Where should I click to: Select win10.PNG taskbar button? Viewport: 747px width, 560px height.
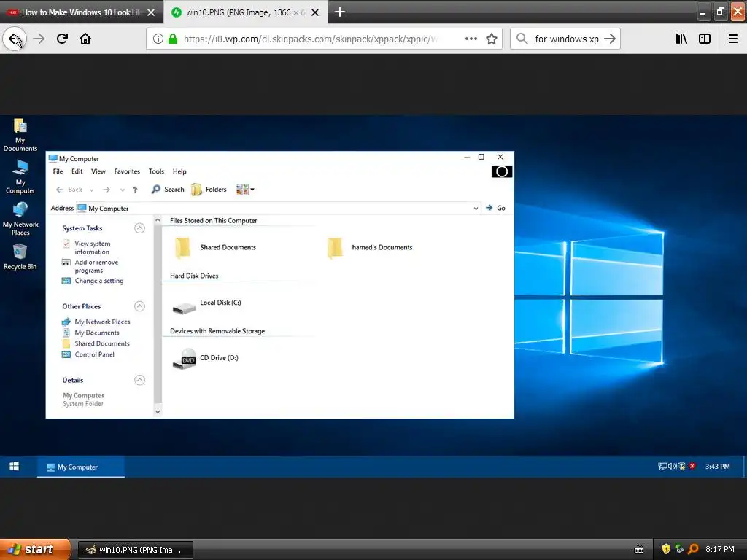click(x=135, y=550)
